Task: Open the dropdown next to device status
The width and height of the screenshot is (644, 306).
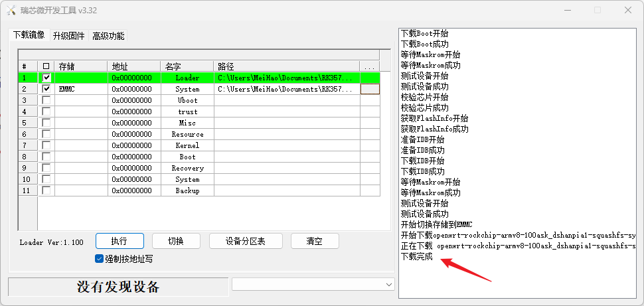Action: 388,284
